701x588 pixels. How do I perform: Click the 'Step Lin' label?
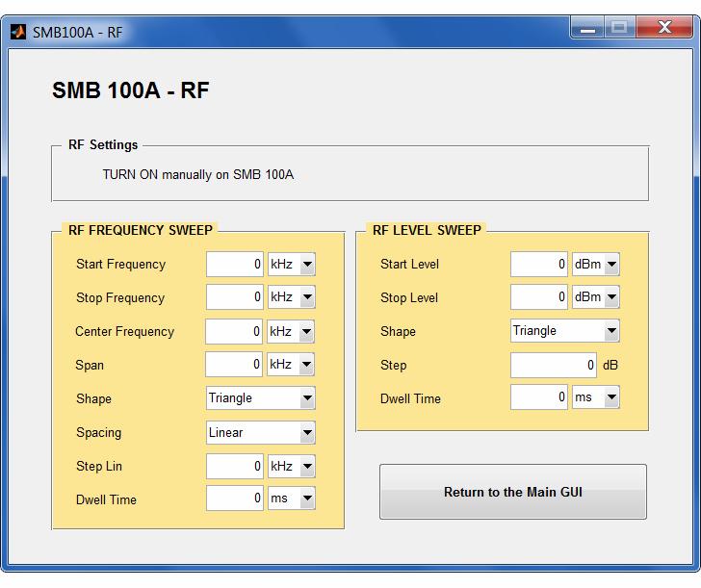click(99, 467)
